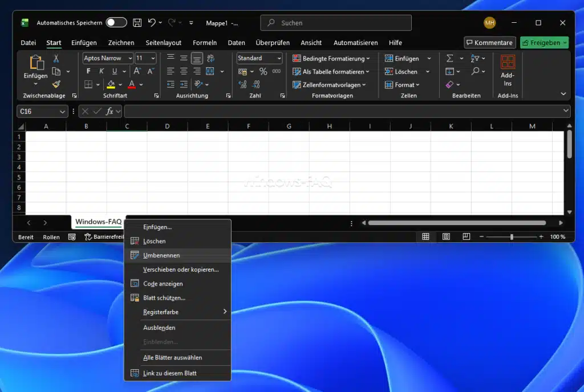This screenshot has height=392, width=584.
Task: Click the AutoSum sigma icon
Action: point(449,58)
